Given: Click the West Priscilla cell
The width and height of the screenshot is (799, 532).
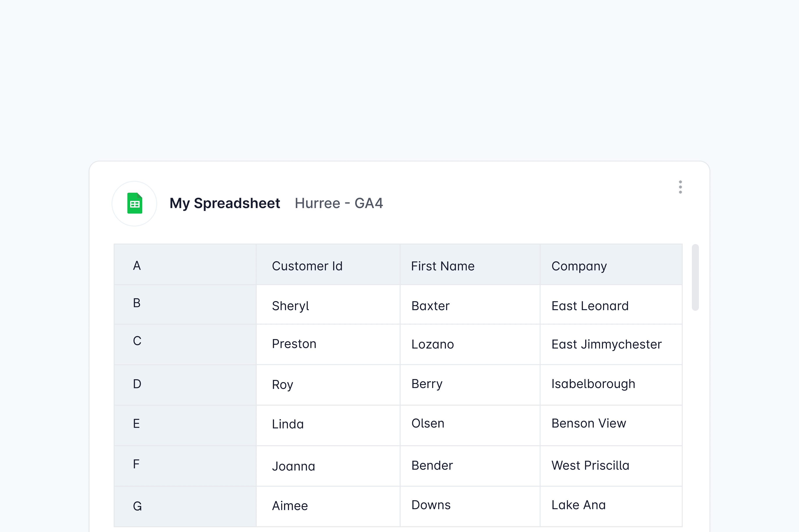Looking at the screenshot, I should pyautogui.click(x=590, y=465).
